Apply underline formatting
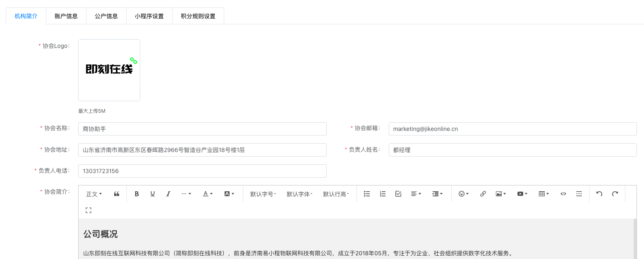The image size is (644, 259). coord(153,194)
